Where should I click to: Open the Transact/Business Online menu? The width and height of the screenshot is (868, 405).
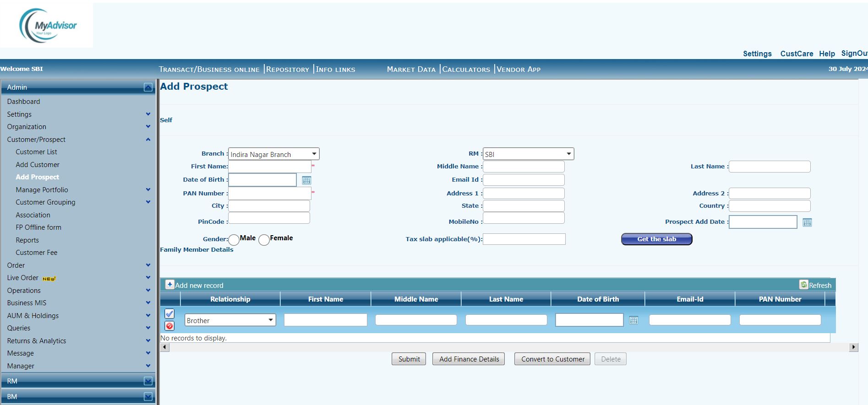tap(209, 70)
